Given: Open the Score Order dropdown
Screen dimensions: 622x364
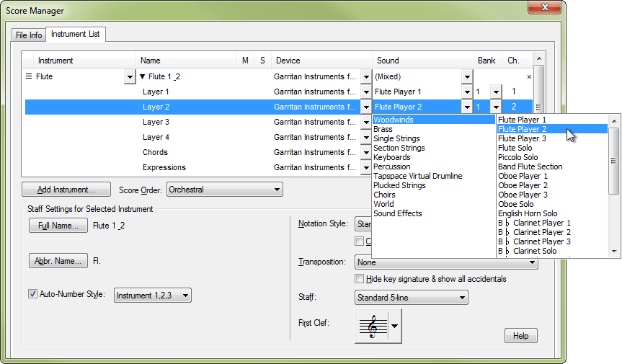Looking at the screenshot, I should [224, 190].
